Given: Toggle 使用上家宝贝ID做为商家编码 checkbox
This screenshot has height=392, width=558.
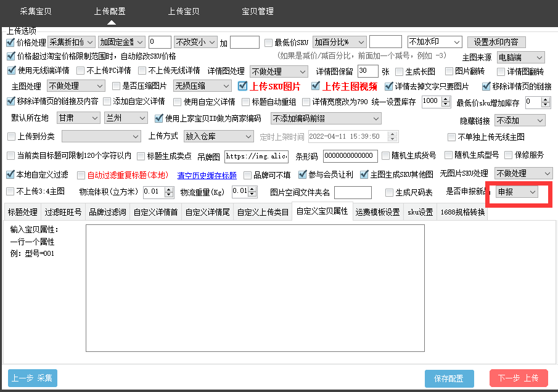Looking at the screenshot, I should coord(159,118).
